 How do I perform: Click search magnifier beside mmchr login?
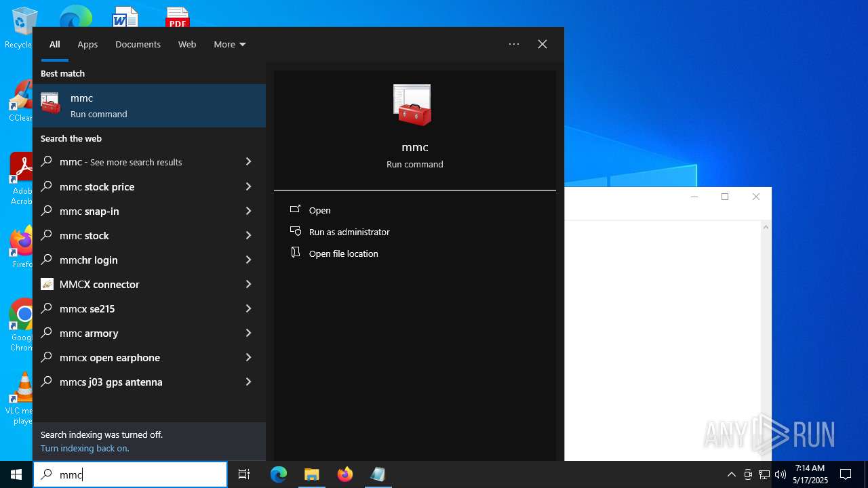47,260
